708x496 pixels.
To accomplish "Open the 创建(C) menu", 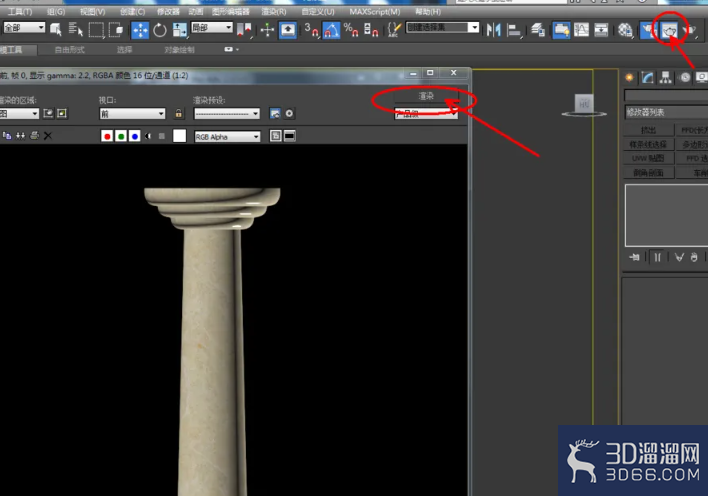I will 132,11.
